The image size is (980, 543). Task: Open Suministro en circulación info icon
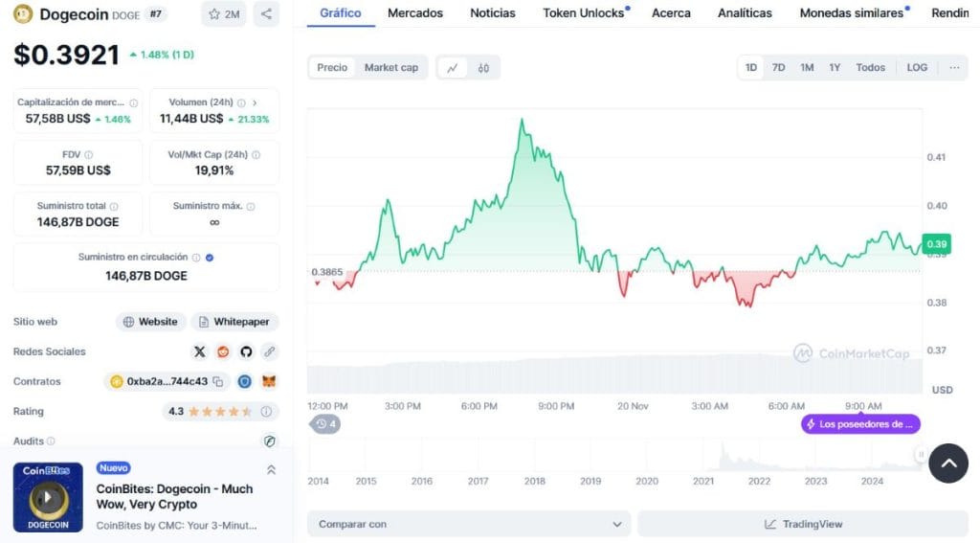click(196, 257)
